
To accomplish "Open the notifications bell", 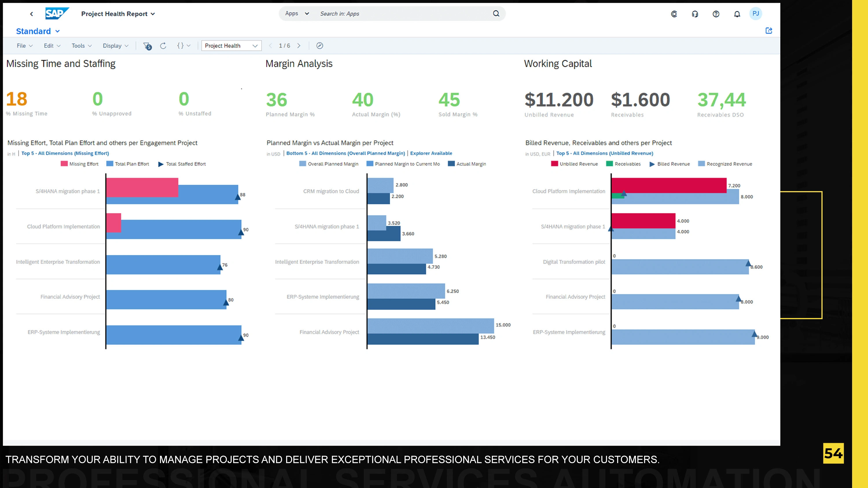I will (737, 14).
